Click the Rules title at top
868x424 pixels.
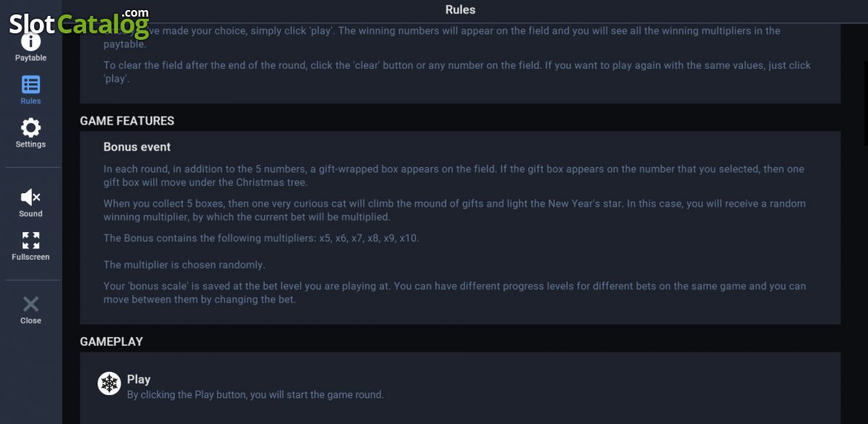coord(460,9)
